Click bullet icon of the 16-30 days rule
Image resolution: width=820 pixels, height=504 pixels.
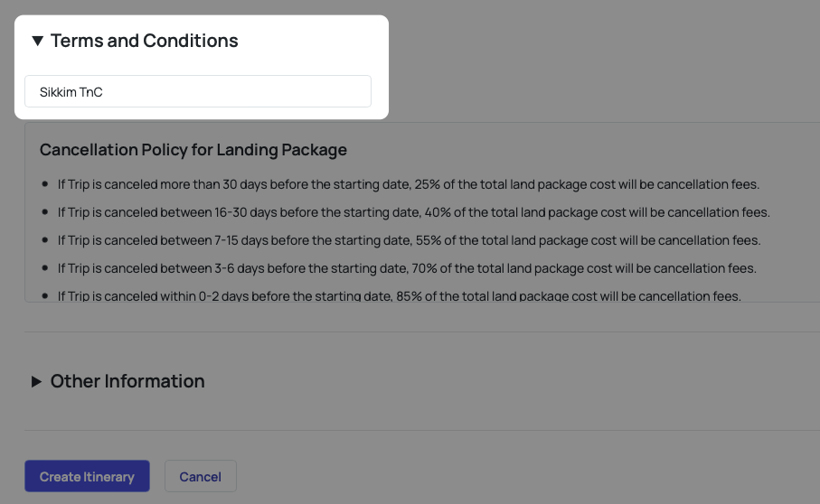(45, 212)
